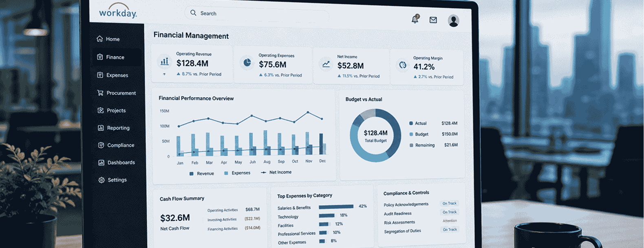Image resolution: width=644 pixels, height=248 pixels.
Task: Open the mail envelope icon
Action: coord(433,20)
